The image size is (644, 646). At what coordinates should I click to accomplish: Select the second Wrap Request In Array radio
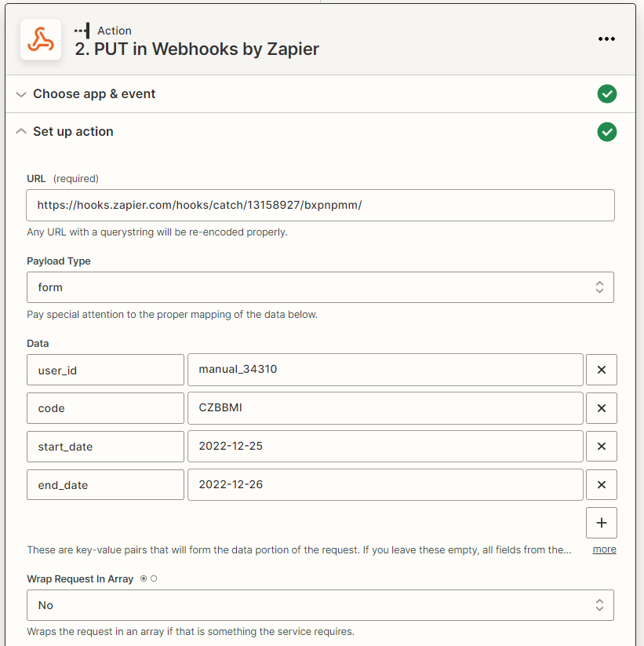click(154, 578)
